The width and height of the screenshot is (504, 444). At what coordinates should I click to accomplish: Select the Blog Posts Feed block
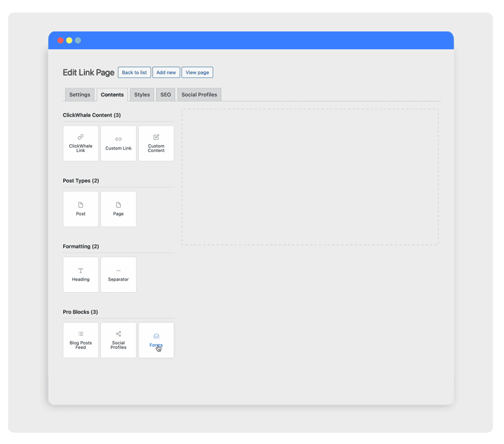coord(81,341)
